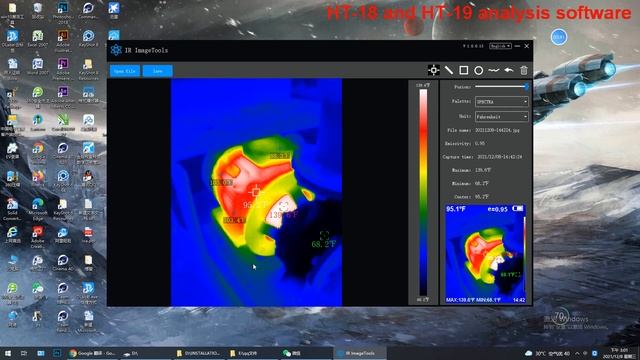Open the Adobe Illustrator desktop shortcut

pos(63,40)
